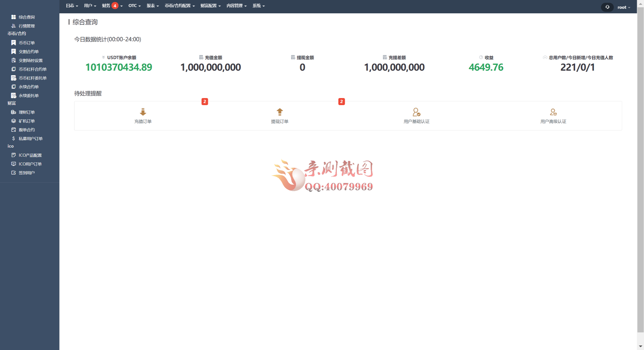This screenshot has height=350, width=644.
Task: Click the 综合查询 grid icon in sidebar
Action: 14,17
